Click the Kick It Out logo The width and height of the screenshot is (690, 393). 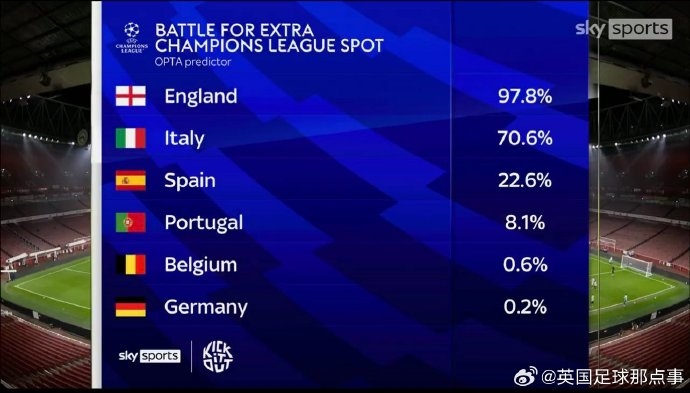(218, 356)
